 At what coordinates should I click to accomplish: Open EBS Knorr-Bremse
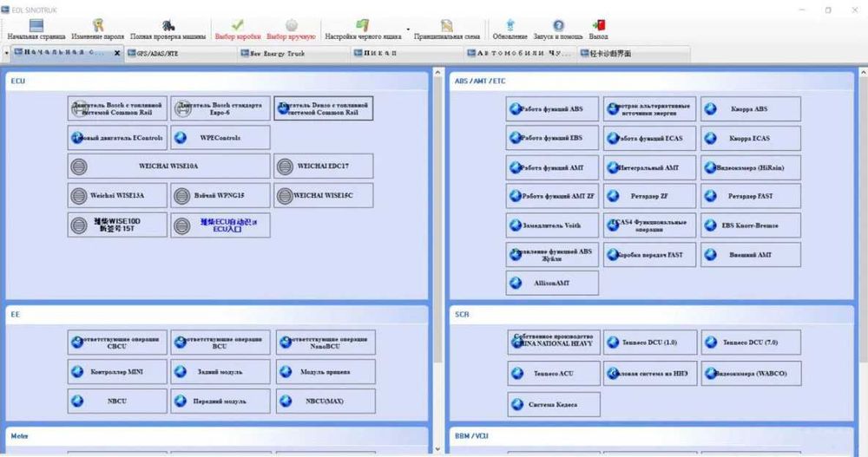pos(751,225)
